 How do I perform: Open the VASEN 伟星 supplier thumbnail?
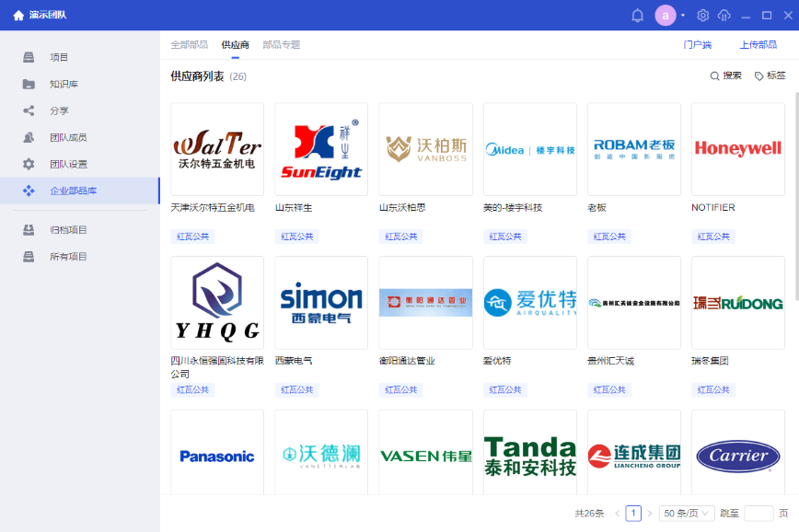[x=425, y=453]
